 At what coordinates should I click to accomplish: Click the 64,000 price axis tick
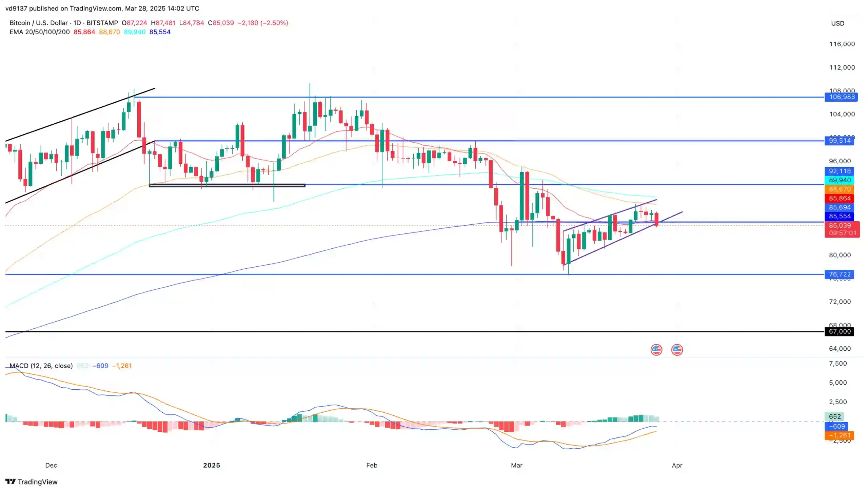(840, 349)
